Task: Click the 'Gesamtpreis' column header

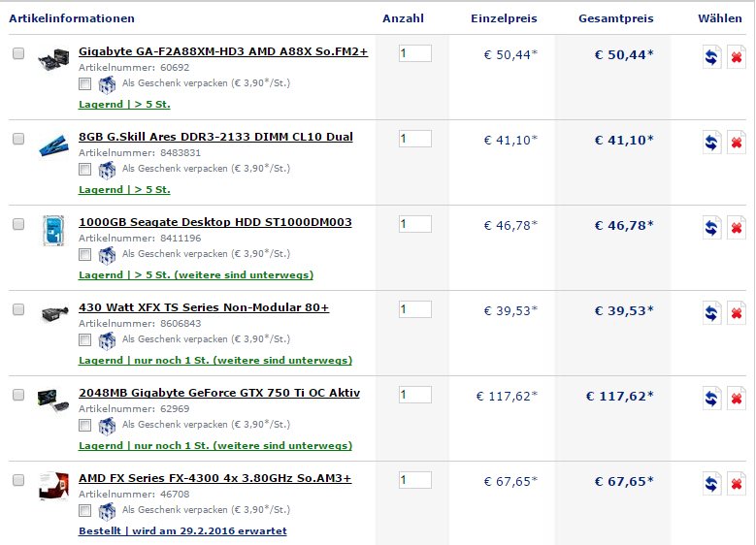Action: click(615, 18)
